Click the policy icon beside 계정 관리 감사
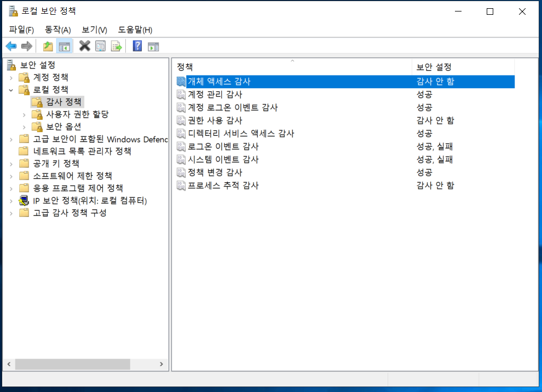542x392 pixels. click(181, 94)
